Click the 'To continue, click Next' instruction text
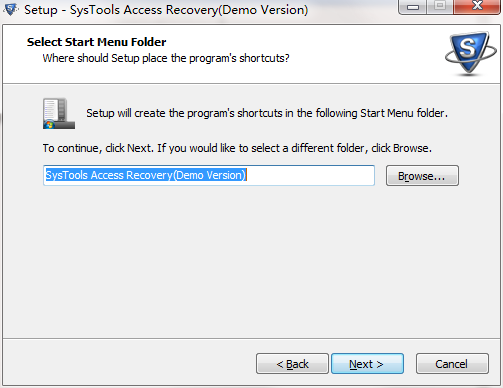This screenshot has height=388, width=503. [x=237, y=148]
